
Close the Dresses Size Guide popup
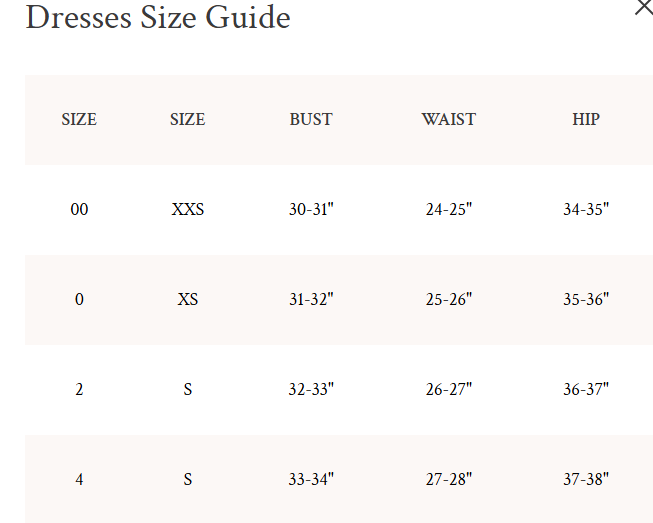pos(644,7)
